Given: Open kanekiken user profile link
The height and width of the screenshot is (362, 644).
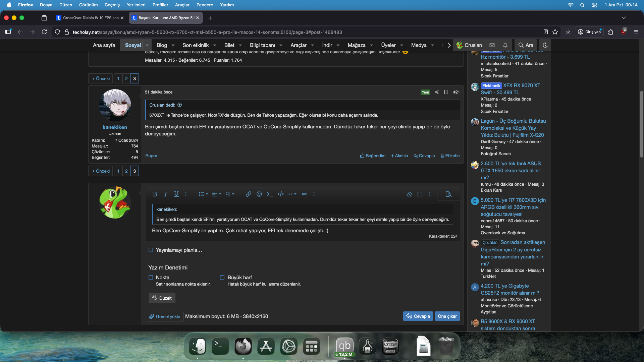Looking at the screenshot, I should click(x=115, y=127).
